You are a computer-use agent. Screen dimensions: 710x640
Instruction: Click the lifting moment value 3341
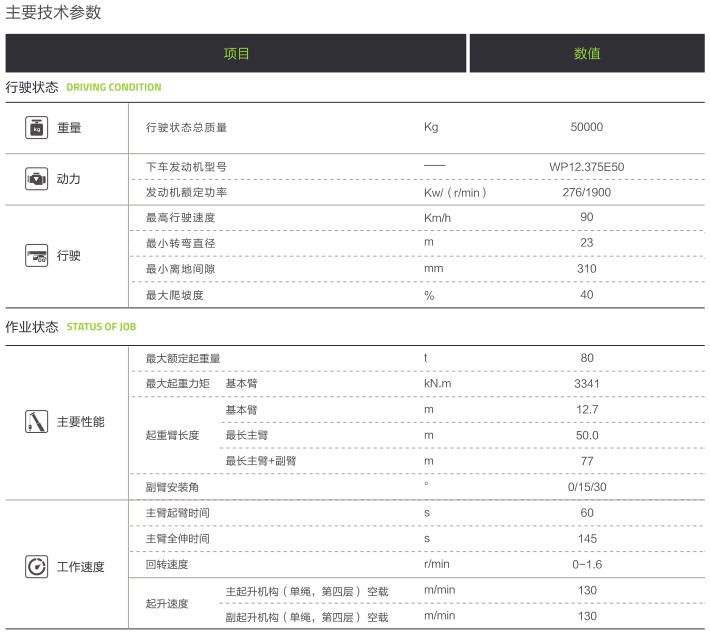click(587, 384)
